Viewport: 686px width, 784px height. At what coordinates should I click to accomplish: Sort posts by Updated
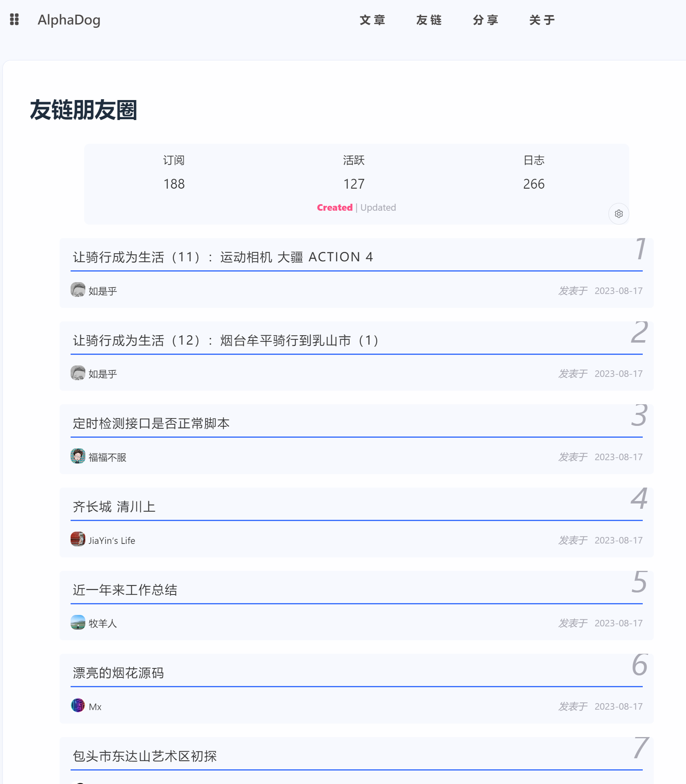(378, 207)
